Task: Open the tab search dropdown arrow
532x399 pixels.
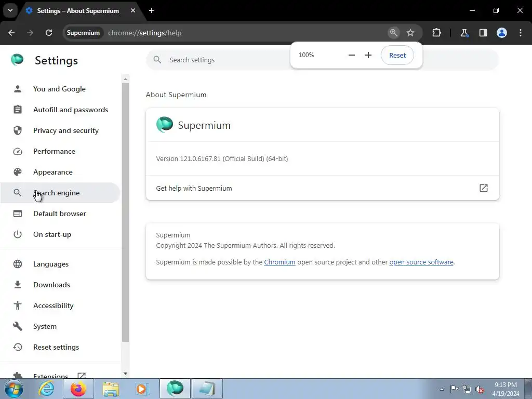Action: (10, 10)
